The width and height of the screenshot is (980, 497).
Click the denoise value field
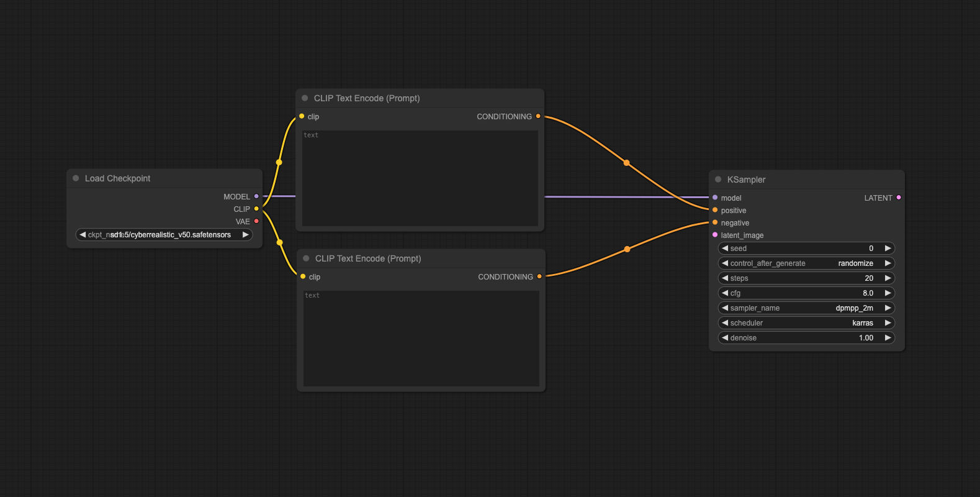coord(806,338)
